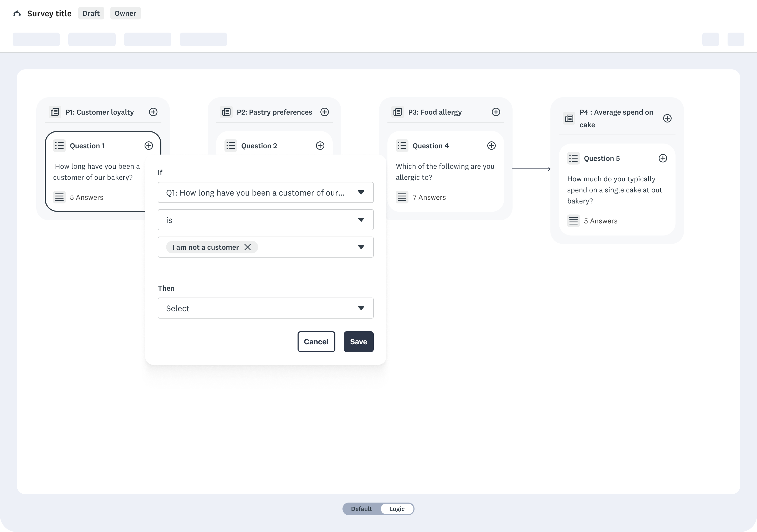Save the logic rule

(358, 342)
